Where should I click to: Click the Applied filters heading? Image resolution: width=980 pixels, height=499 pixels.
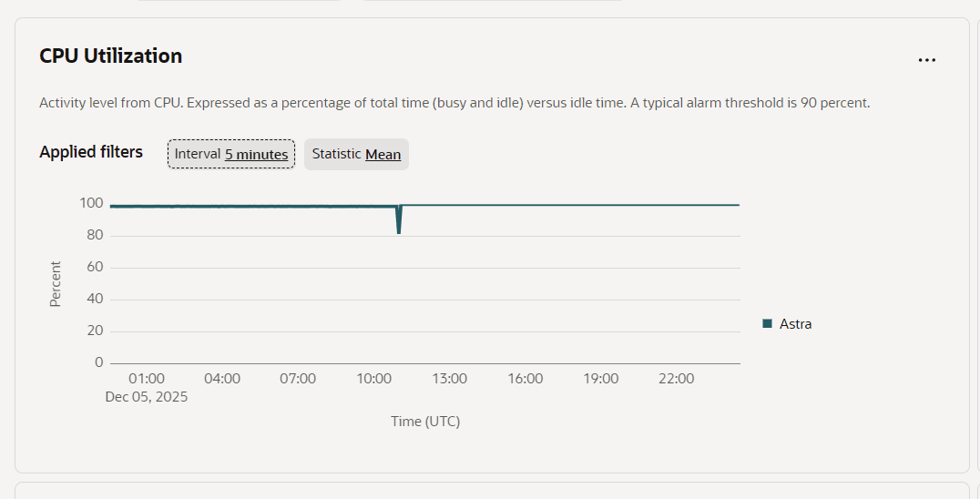91,152
